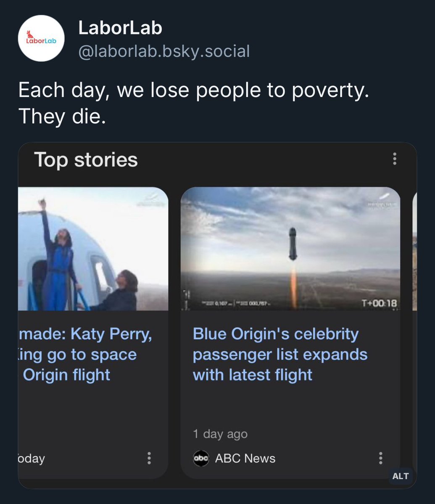Click the Top stories heading

pos(86,160)
